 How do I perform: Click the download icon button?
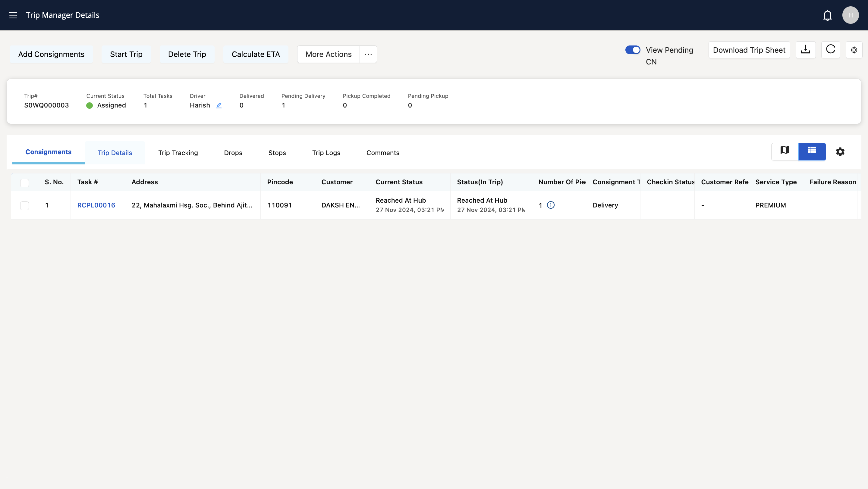pyautogui.click(x=805, y=50)
